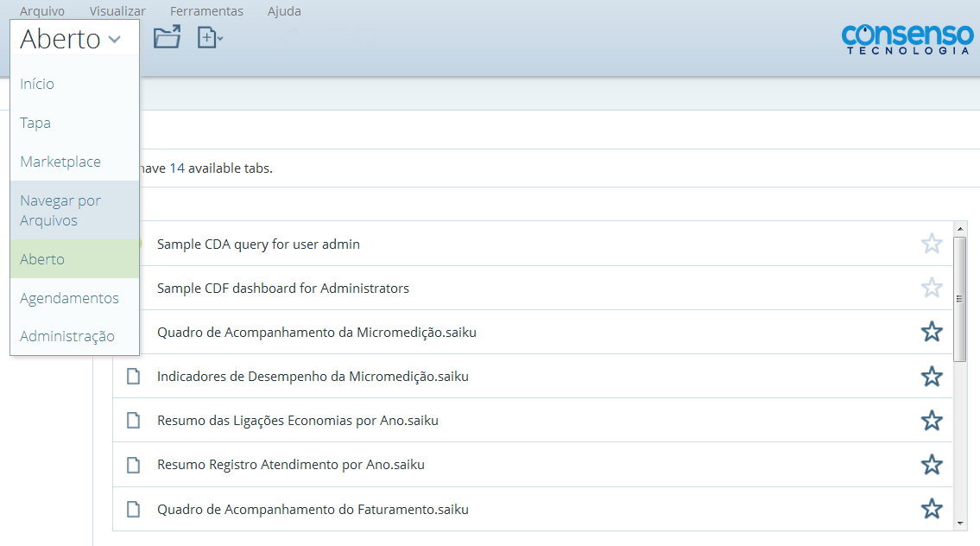Click the Create New file icon

tap(205, 37)
